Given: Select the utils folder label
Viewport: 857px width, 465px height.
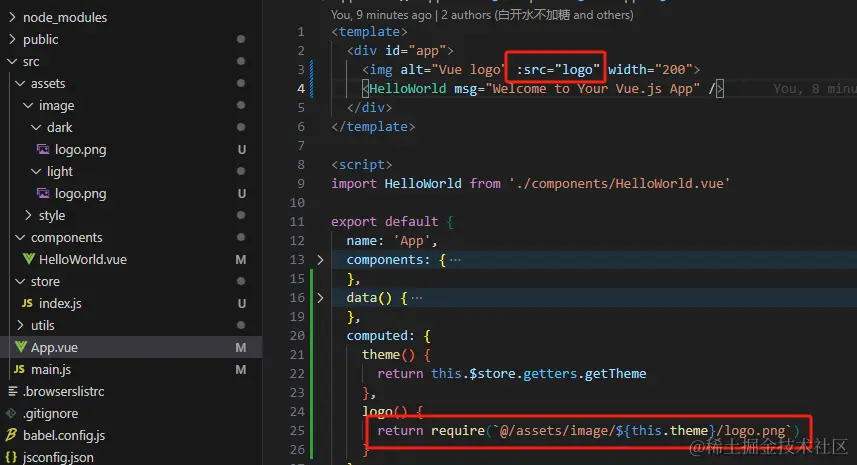Looking at the screenshot, I should [43, 326].
